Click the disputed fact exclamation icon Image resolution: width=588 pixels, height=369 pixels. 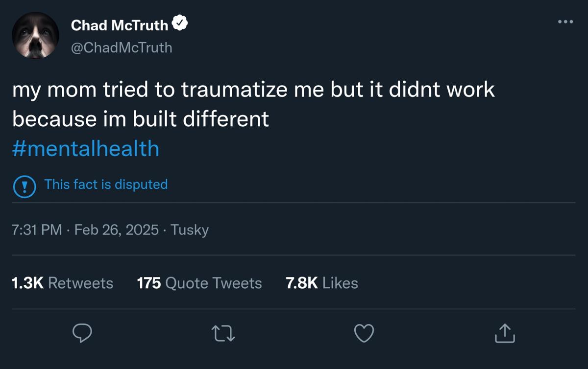(24, 185)
